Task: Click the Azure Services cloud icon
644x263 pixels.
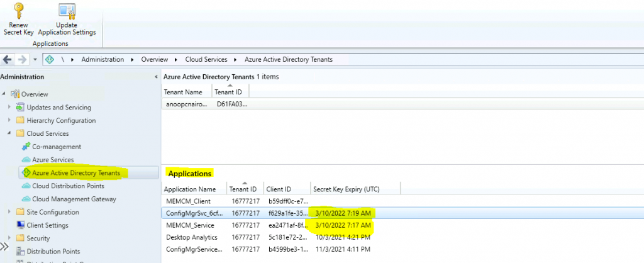Action: coord(26,160)
